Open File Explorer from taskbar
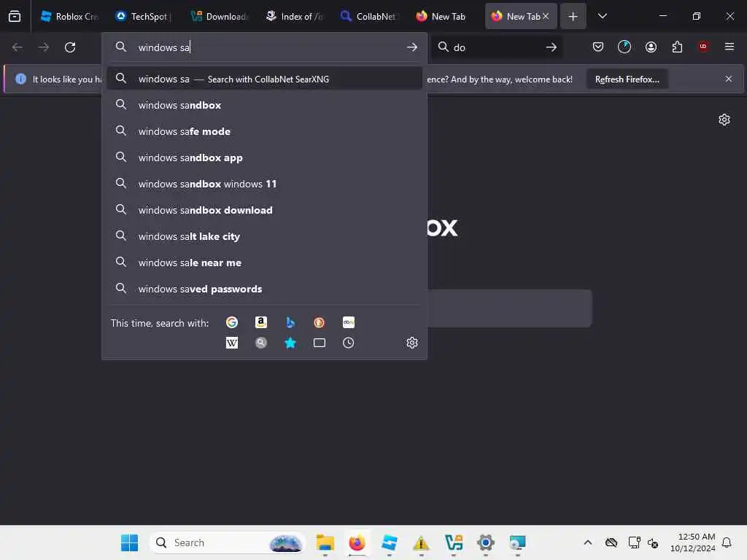This screenshot has height=560, width=747. tap(325, 542)
